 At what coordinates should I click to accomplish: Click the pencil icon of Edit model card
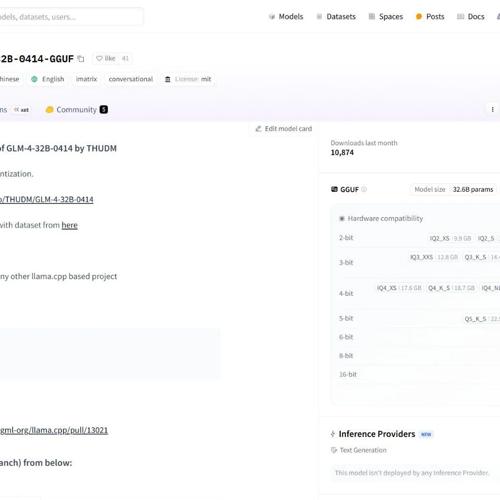point(258,129)
